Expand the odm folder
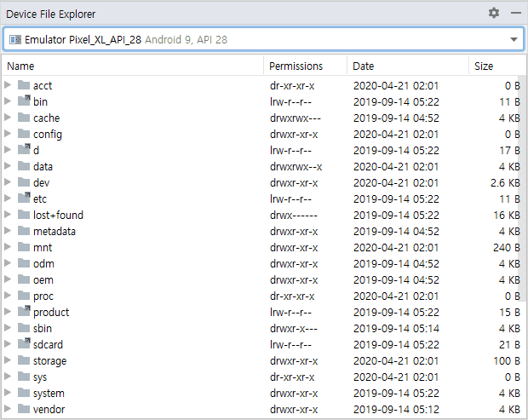 tap(8, 263)
